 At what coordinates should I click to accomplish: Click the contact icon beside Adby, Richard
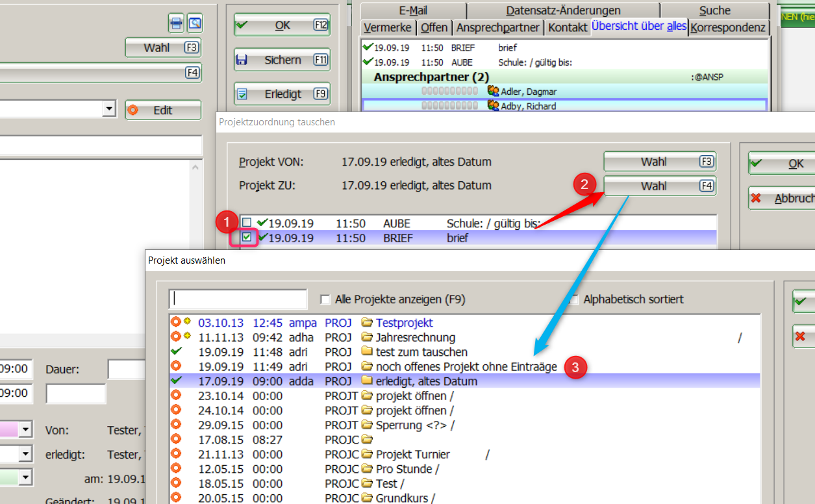493,106
